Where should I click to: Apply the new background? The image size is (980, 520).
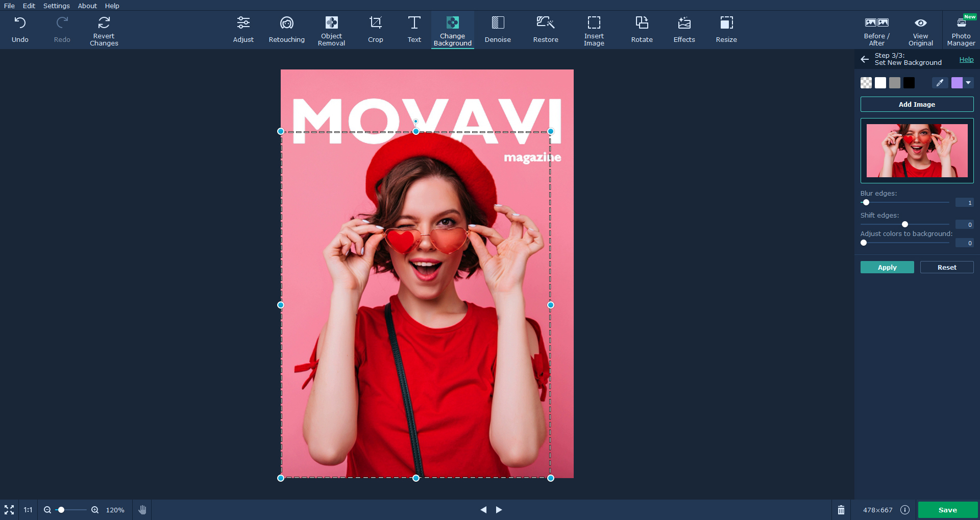[887, 267]
